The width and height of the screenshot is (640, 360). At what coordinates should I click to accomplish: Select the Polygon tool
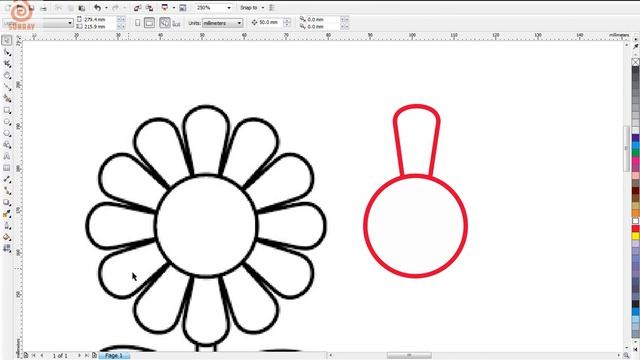coord(7,133)
